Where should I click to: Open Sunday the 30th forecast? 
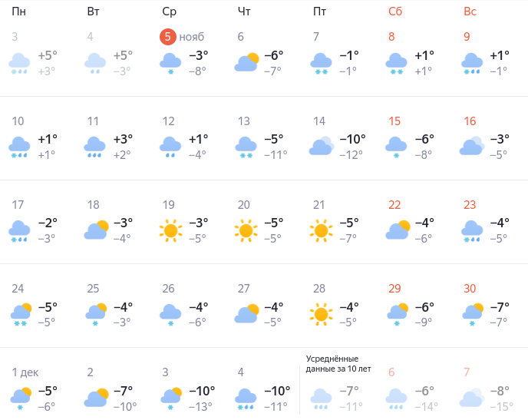point(470,288)
